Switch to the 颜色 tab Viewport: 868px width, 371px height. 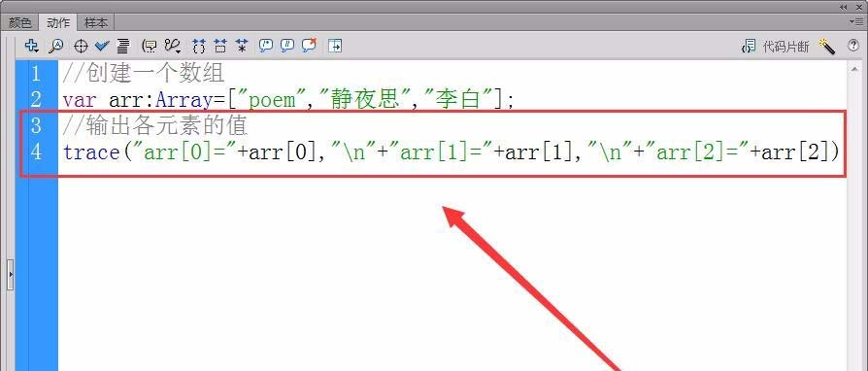[x=20, y=22]
